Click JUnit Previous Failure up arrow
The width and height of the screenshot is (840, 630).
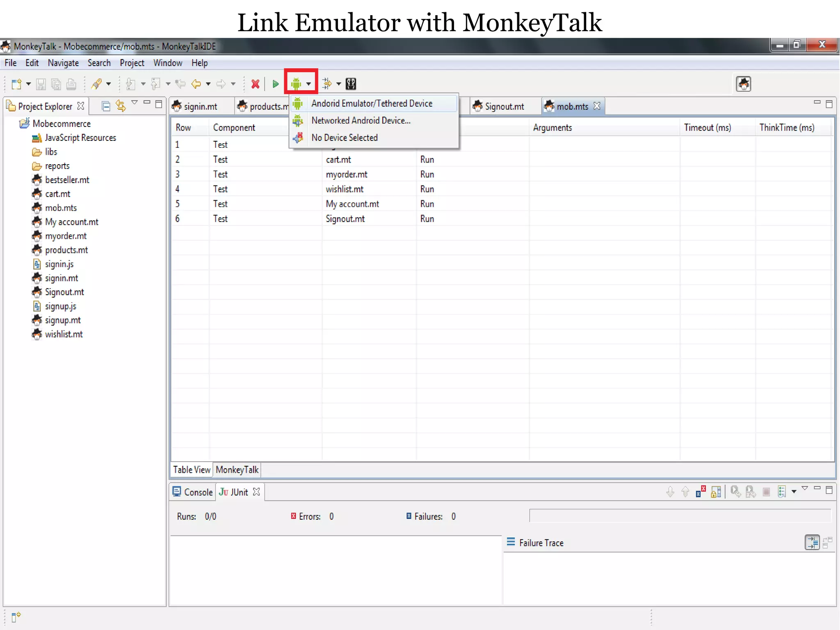pos(685,492)
